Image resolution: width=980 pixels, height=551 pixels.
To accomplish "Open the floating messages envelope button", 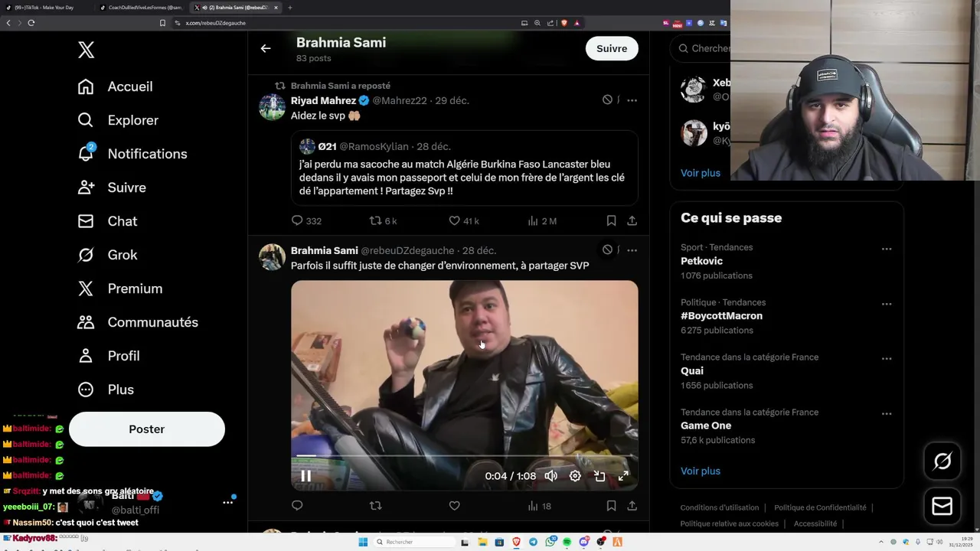I will pos(942,506).
